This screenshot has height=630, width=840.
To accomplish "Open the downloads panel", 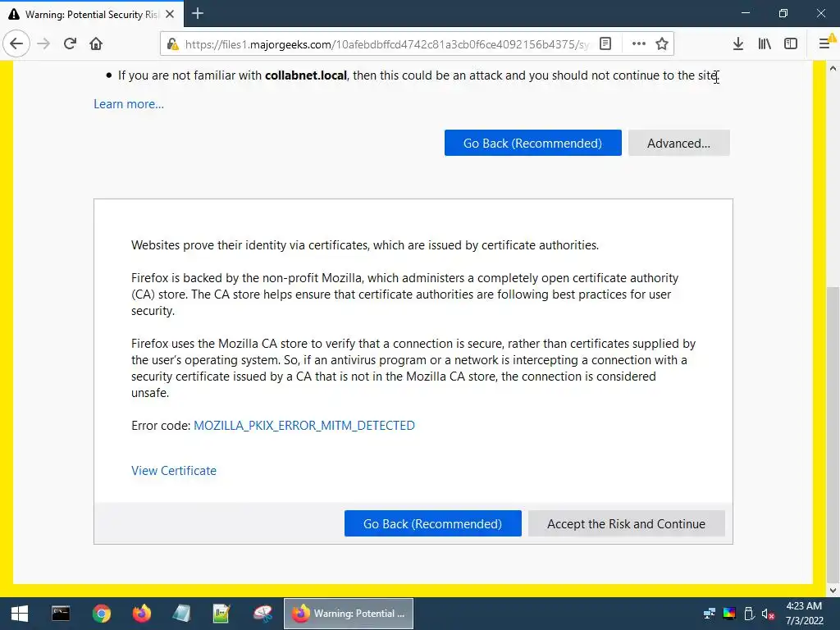I will [x=738, y=43].
